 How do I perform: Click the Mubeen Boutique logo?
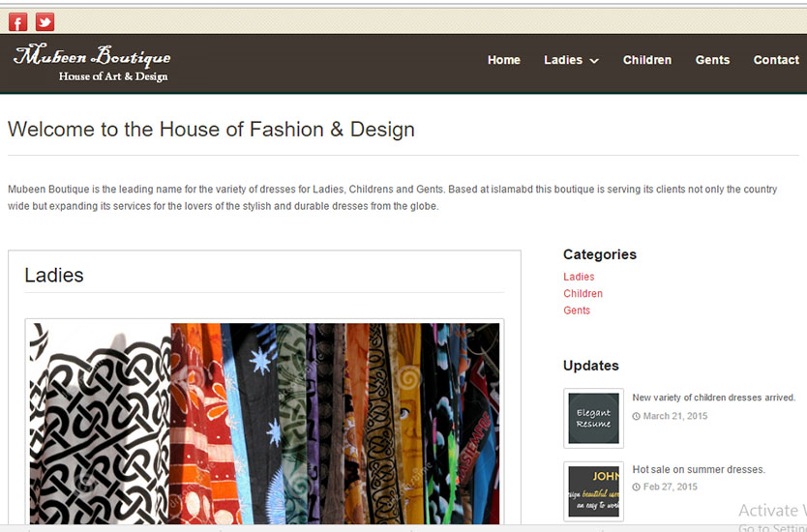click(x=92, y=63)
